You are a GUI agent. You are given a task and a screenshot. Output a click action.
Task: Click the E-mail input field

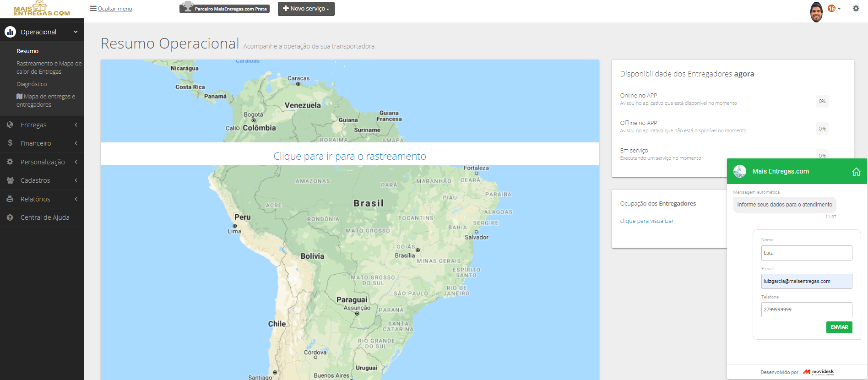(x=807, y=281)
